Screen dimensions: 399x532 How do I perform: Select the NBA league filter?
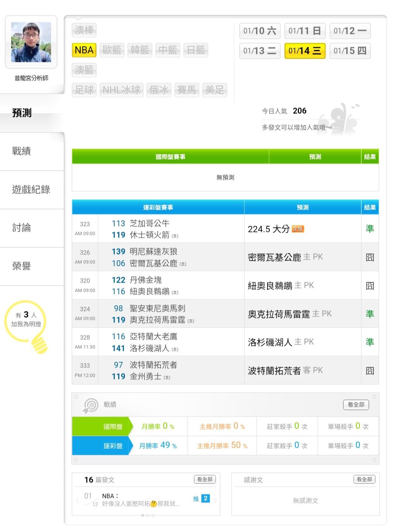click(x=84, y=50)
